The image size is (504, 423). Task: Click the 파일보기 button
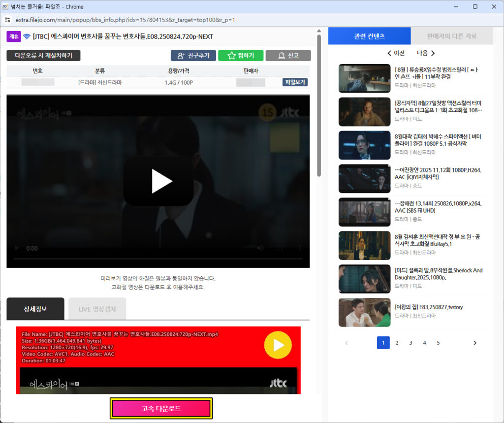pos(295,82)
